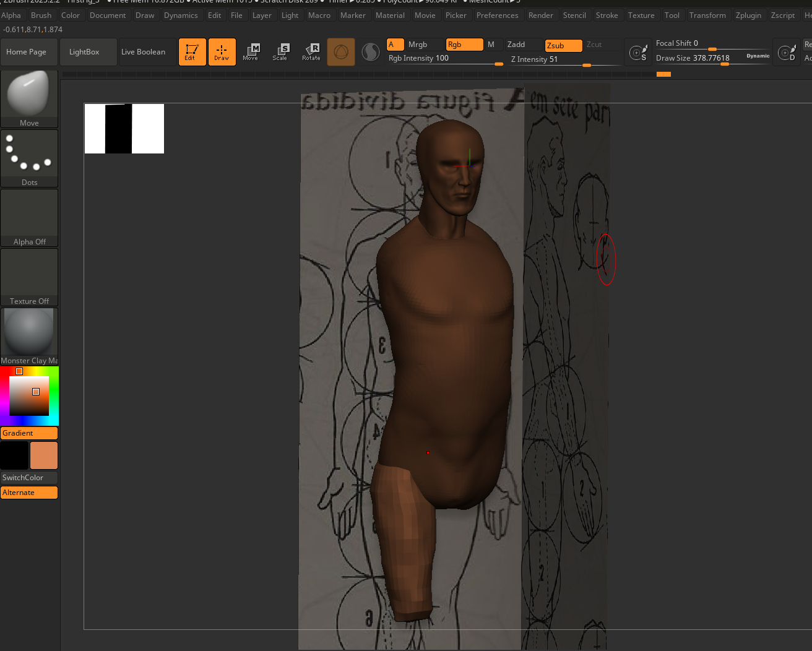Screen dimensions: 812x651
Task: Open the Zscript menu
Action: click(783, 15)
